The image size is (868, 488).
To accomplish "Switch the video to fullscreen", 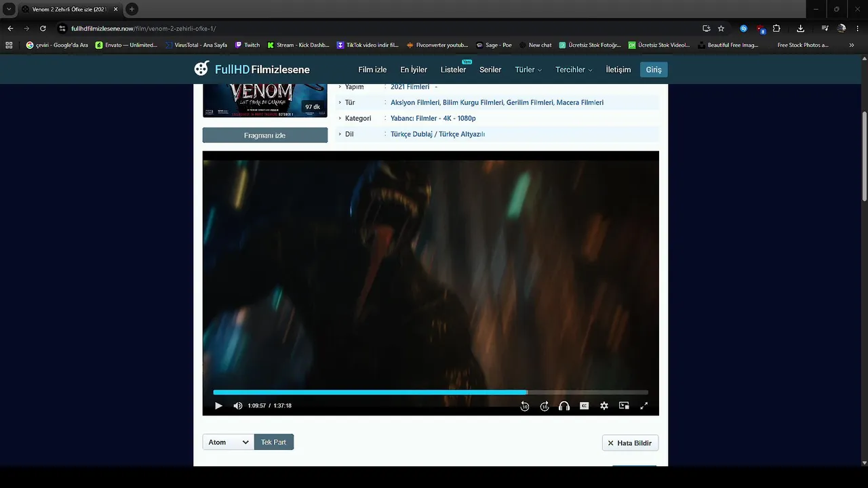I will coord(644,406).
